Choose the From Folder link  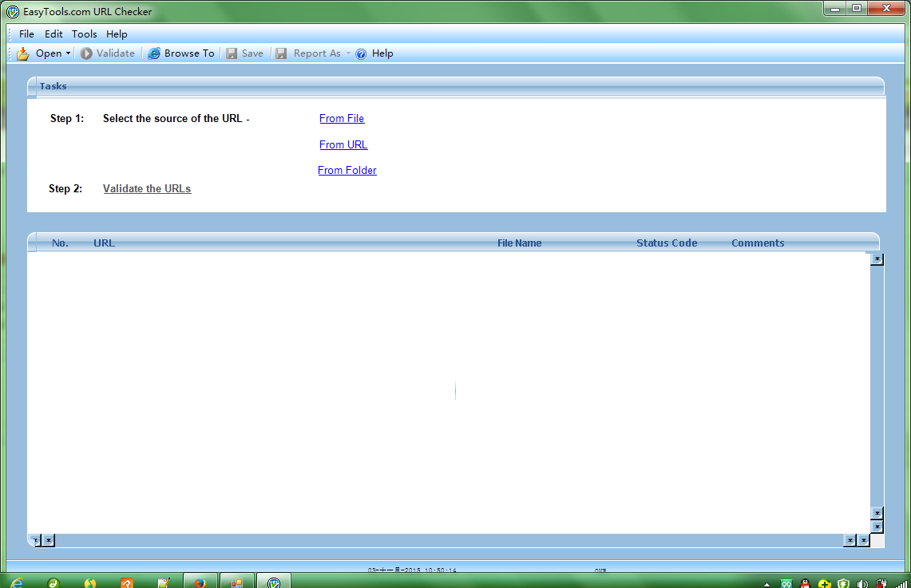click(x=347, y=170)
